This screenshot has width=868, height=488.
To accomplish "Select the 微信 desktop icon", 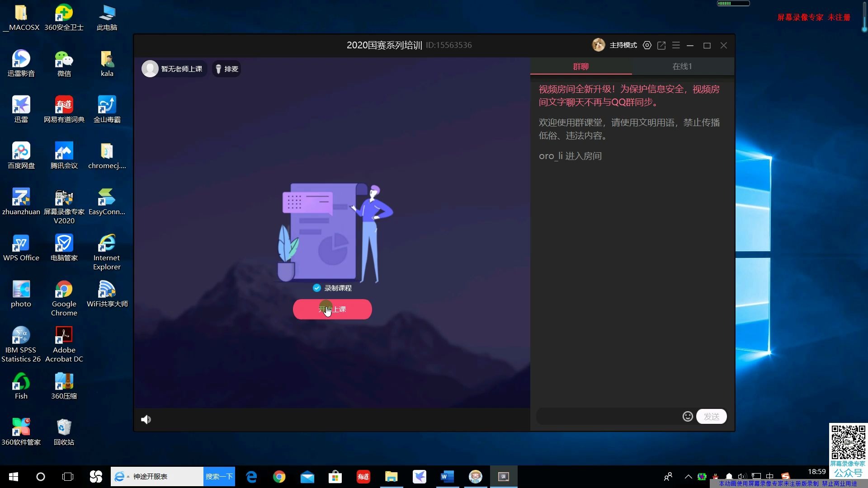I will [x=64, y=64].
